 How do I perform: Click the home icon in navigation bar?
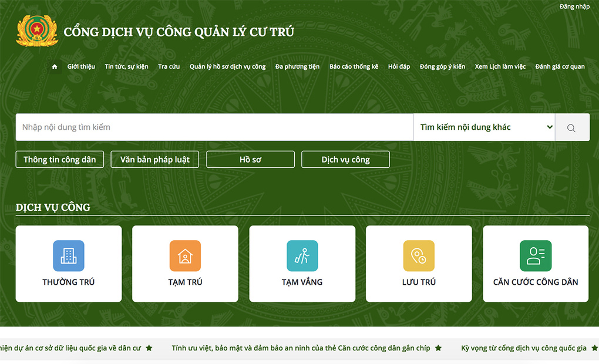click(x=55, y=66)
